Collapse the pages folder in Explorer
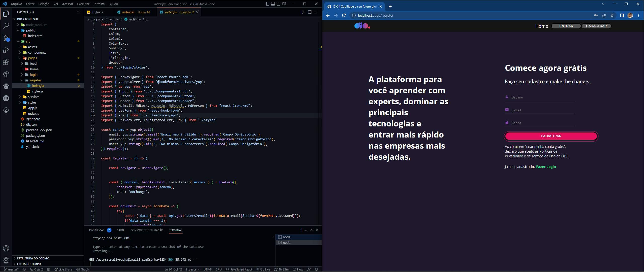 pos(32,58)
